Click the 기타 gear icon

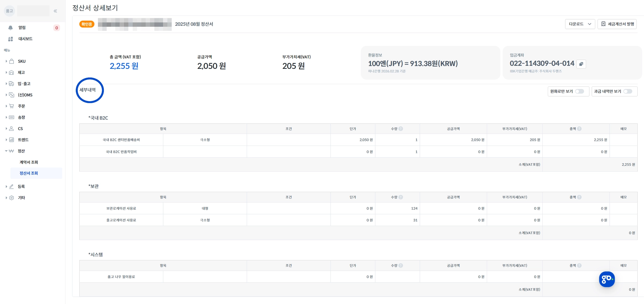12,198
